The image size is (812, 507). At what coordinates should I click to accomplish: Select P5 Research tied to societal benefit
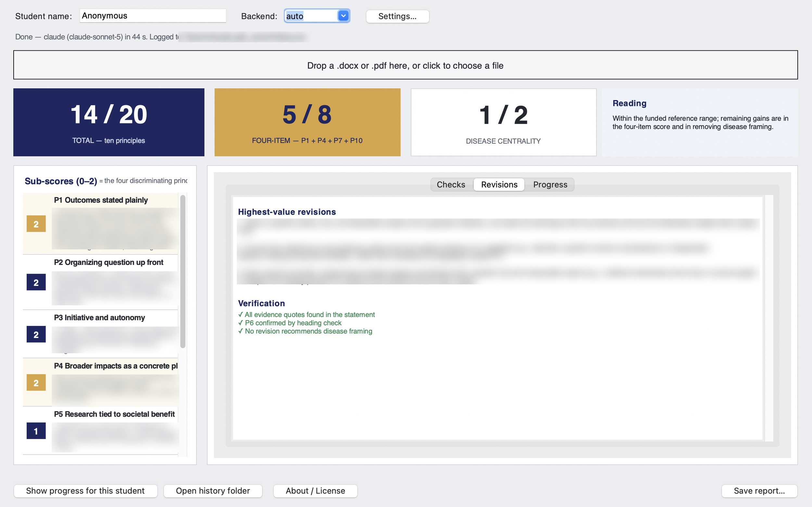tap(100, 431)
